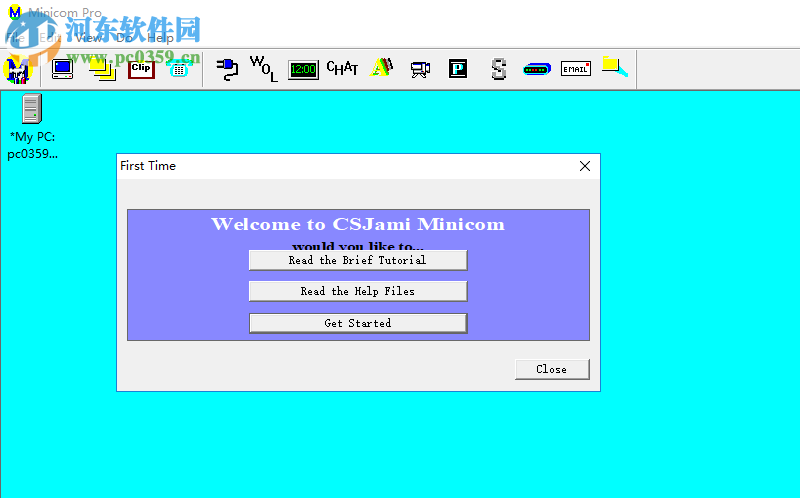Click the black P square toolbar icon
The height and width of the screenshot is (498, 800).
(458, 68)
